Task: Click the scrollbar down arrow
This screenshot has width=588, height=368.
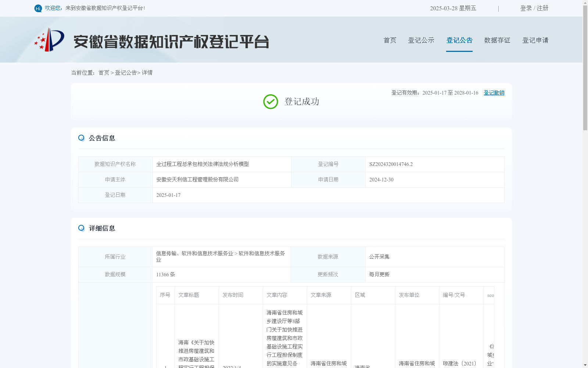Action: tap(585, 365)
